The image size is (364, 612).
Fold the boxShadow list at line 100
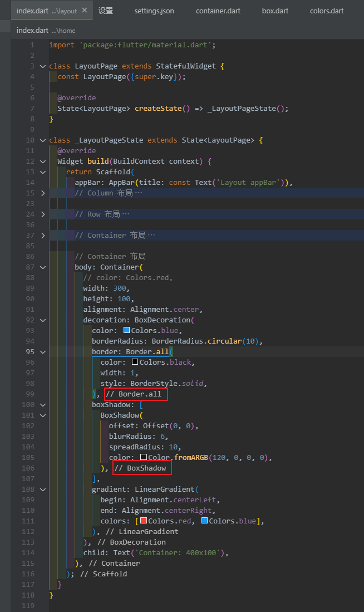point(43,405)
